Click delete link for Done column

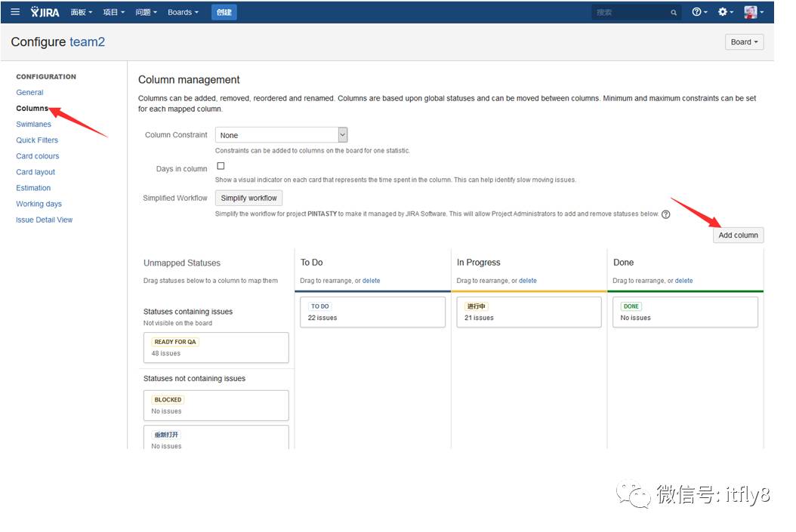(x=683, y=281)
